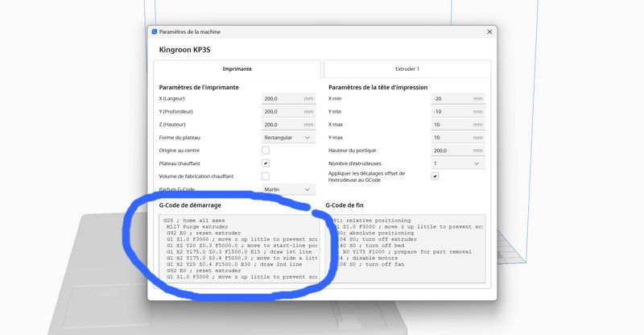Enable Volume de fabrication chauffant checkbox
The image size is (644, 335).
pyautogui.click(x=266, y=176)
